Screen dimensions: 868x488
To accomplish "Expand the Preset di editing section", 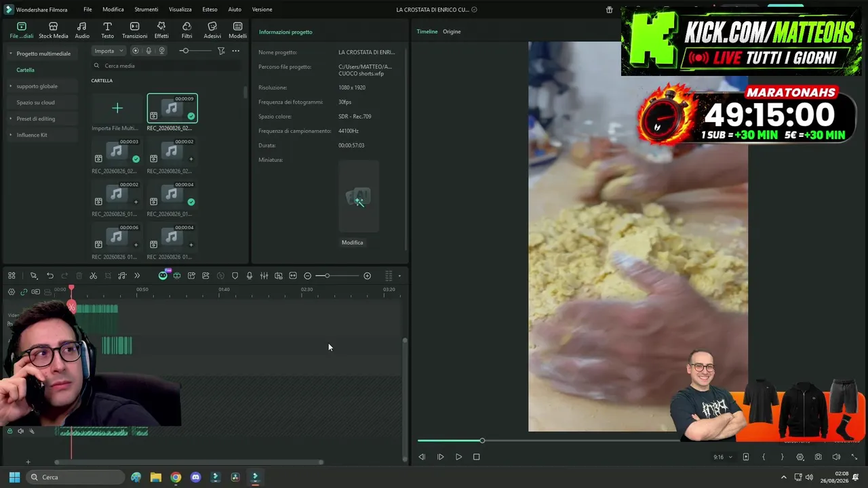I will [10, 119].
